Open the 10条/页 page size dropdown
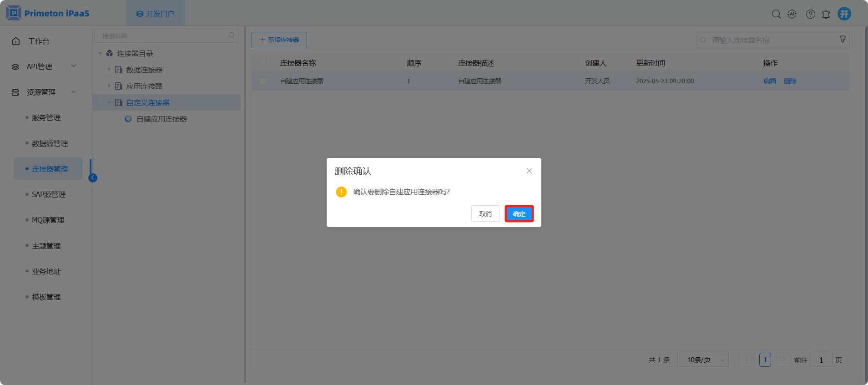The image size is (868, 385). point(703,360)
